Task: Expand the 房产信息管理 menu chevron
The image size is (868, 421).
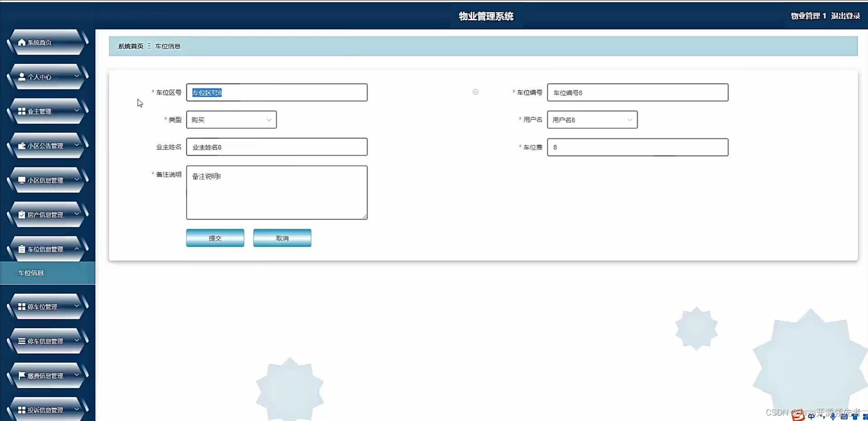Action: 76,214
